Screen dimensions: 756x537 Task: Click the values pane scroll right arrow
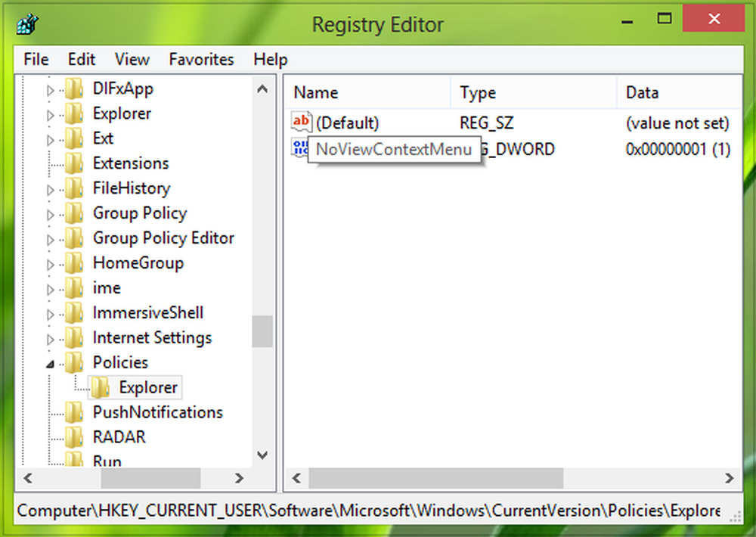point(730,478)
